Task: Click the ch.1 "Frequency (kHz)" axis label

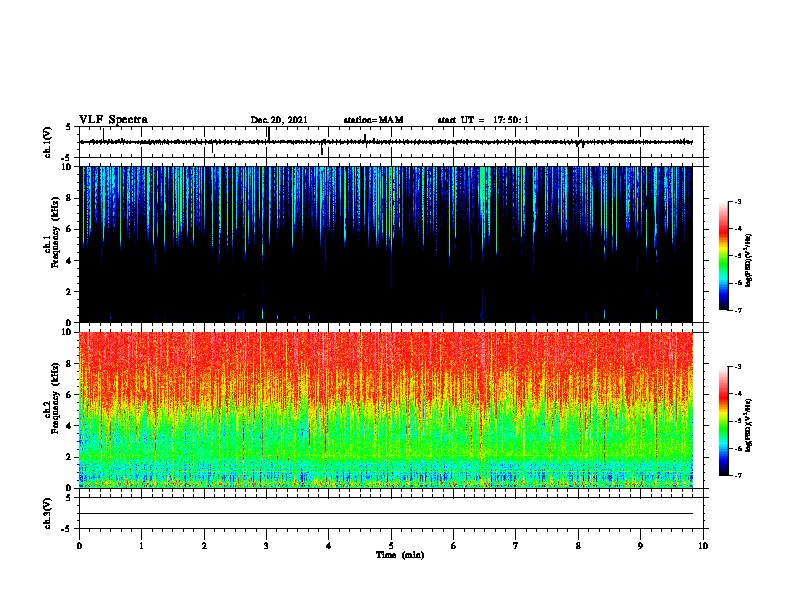Action: [55, 232]
